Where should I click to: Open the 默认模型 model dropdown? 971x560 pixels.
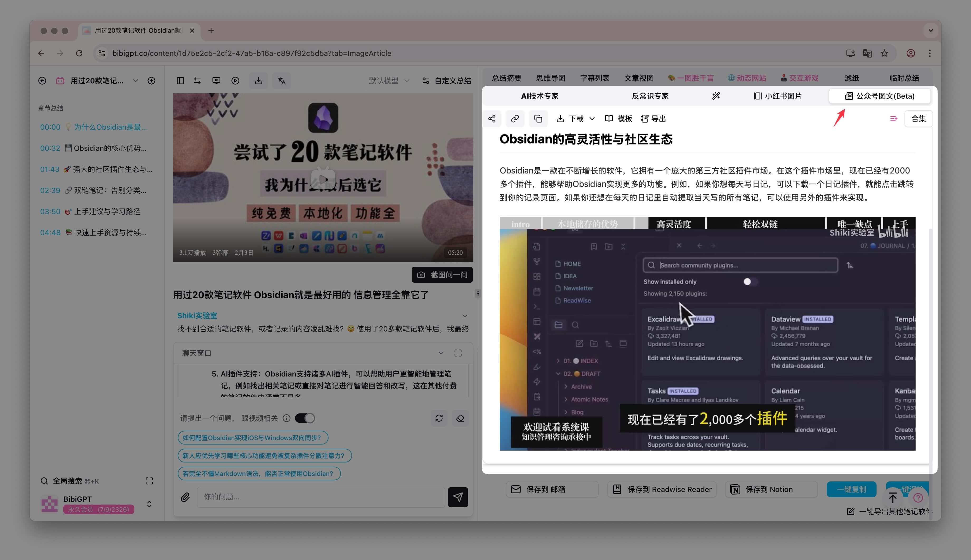pos(389,80)
